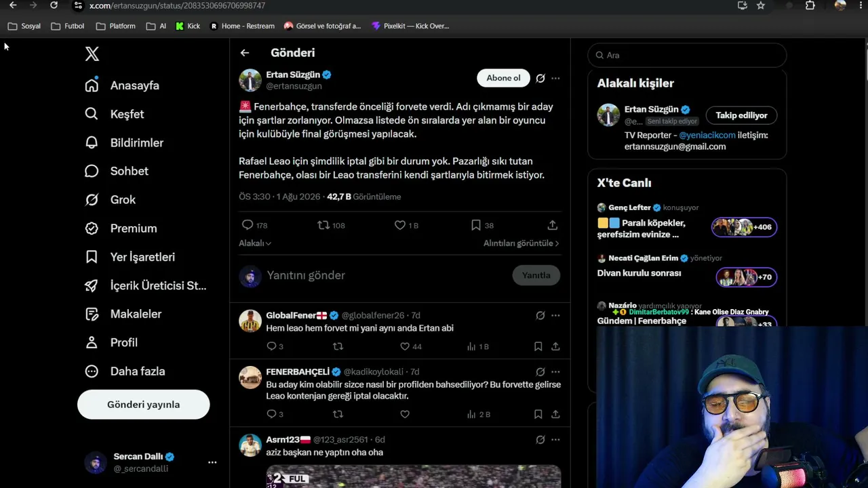
Task: Open the Keşfet explore page
Action: (x=115, y=114)
